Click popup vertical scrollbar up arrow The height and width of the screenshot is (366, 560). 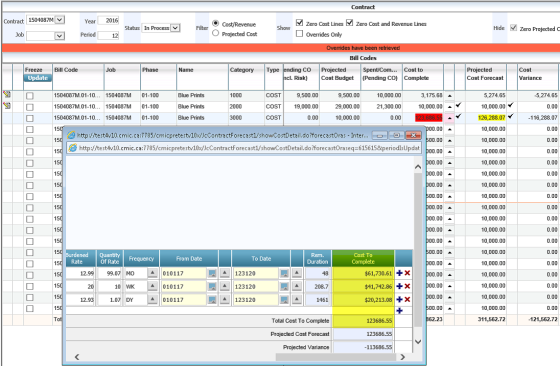[x=418, y=167]
